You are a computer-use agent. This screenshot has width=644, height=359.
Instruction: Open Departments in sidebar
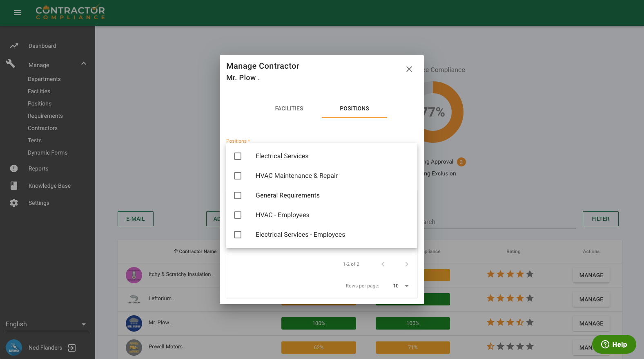pyautogui.click(x=44, y=79)
